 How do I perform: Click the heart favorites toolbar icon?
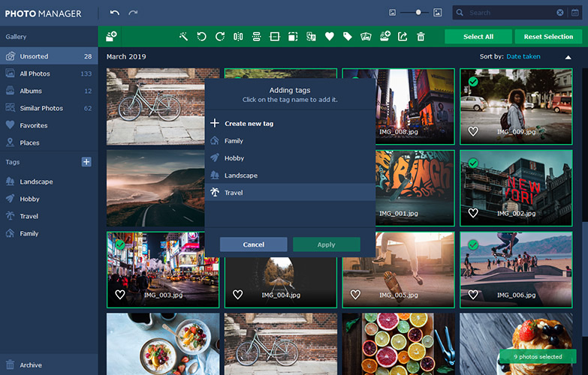pyautogui.click(x=329, y=36)
